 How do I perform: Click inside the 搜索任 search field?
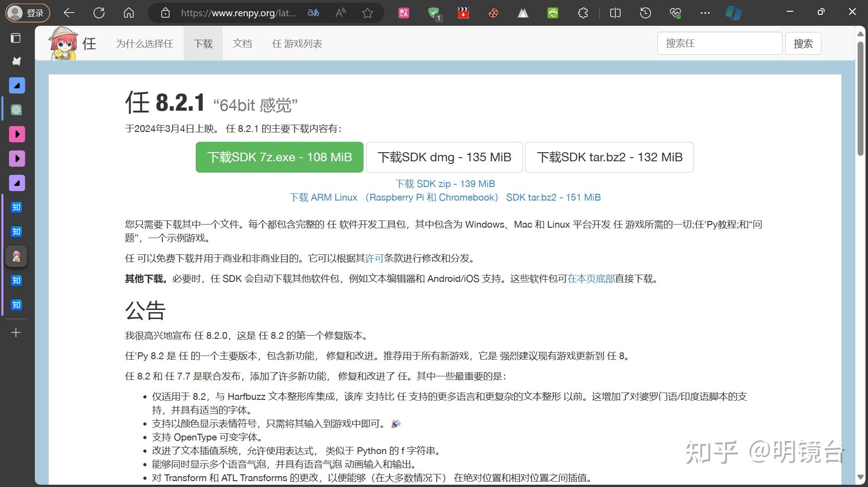coord(720,43)
